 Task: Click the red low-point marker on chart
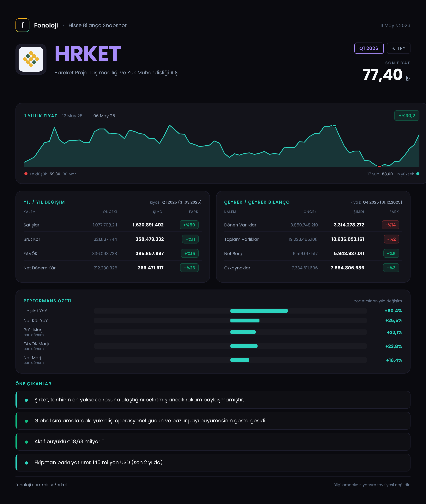(x=379, y=167)
